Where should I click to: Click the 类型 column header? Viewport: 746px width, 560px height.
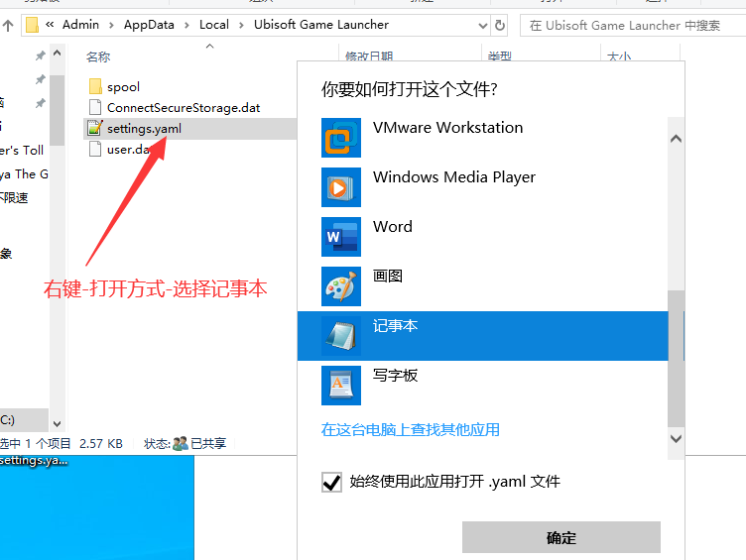[x=500, y=56]
